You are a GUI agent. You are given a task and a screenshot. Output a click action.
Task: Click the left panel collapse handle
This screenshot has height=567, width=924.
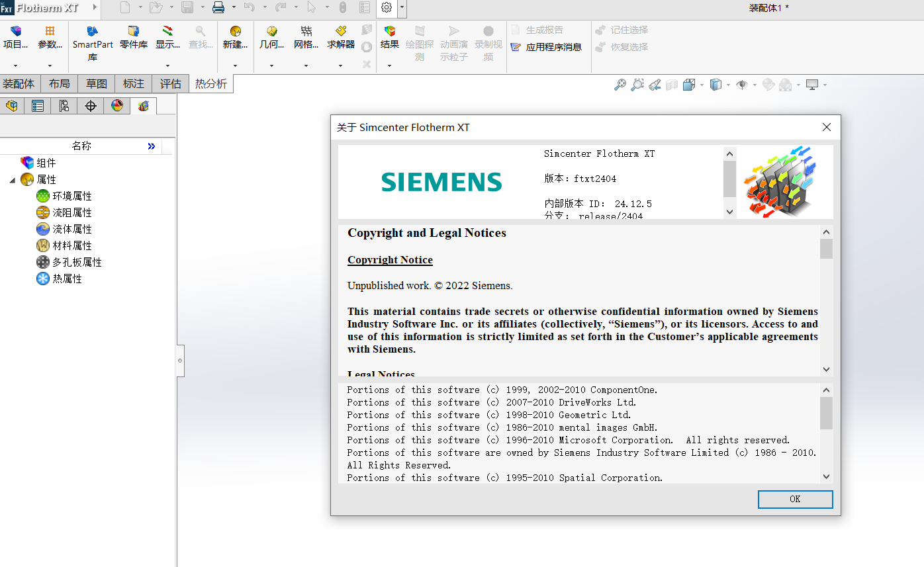(180, 361)
